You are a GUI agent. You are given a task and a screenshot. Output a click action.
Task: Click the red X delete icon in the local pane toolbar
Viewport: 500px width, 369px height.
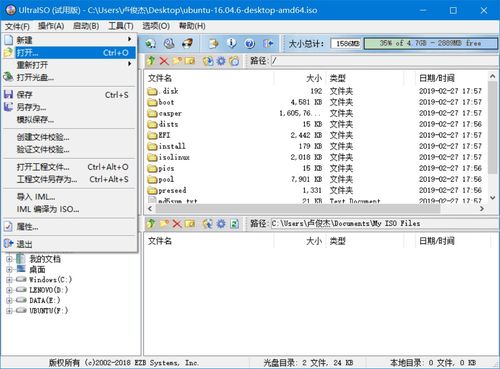[177, 223]
